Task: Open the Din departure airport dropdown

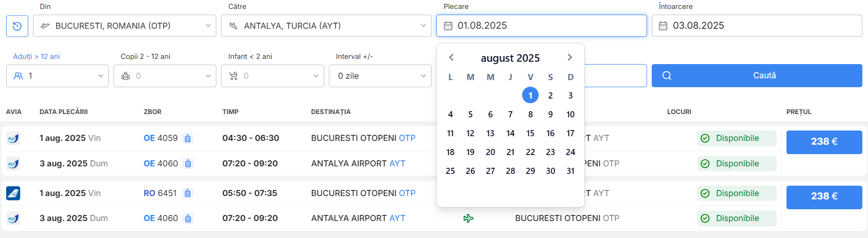Action: pyautogui.click(x=124, y=26)
